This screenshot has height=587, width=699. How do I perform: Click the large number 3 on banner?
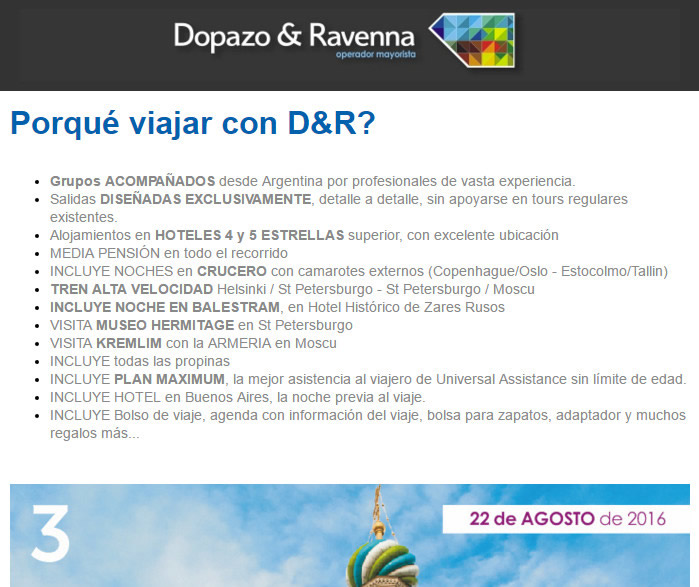click(50, 534)
